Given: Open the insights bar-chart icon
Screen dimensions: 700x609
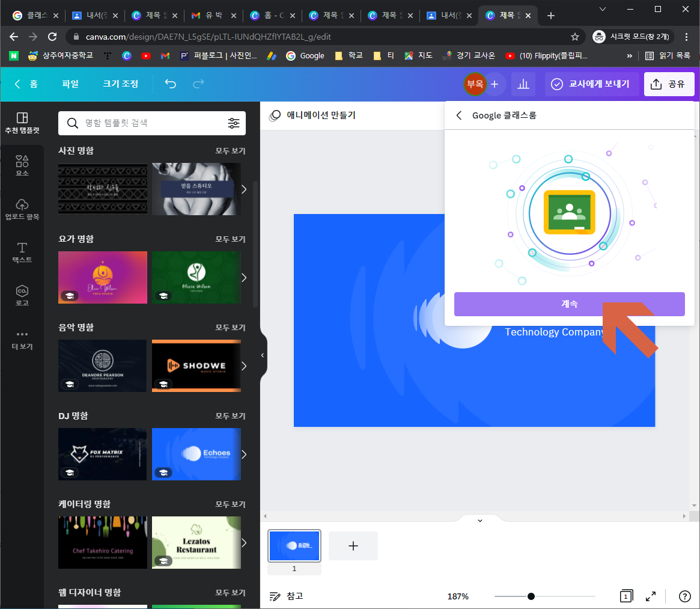Looking at the screenshot, I should 523,84.
